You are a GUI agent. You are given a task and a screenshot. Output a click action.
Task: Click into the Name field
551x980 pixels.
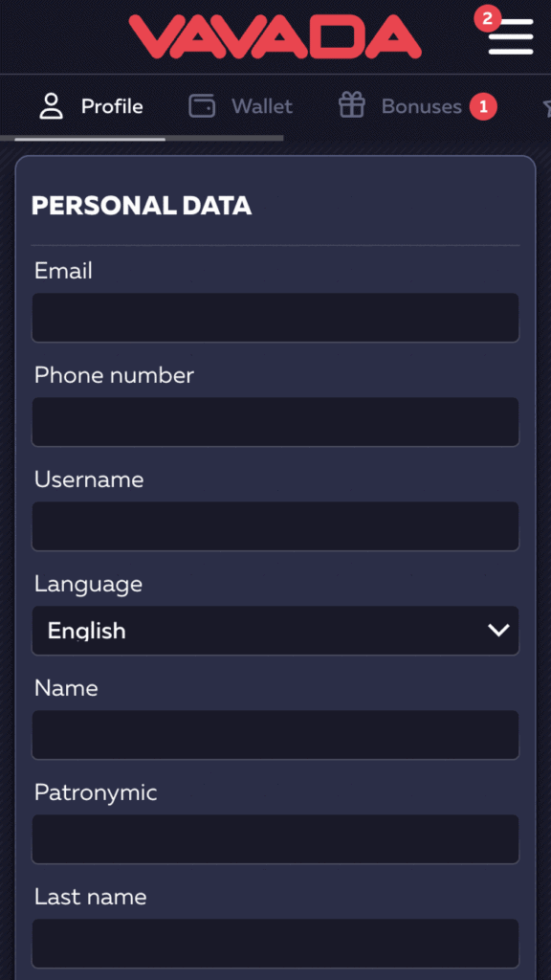coord(275,734)
